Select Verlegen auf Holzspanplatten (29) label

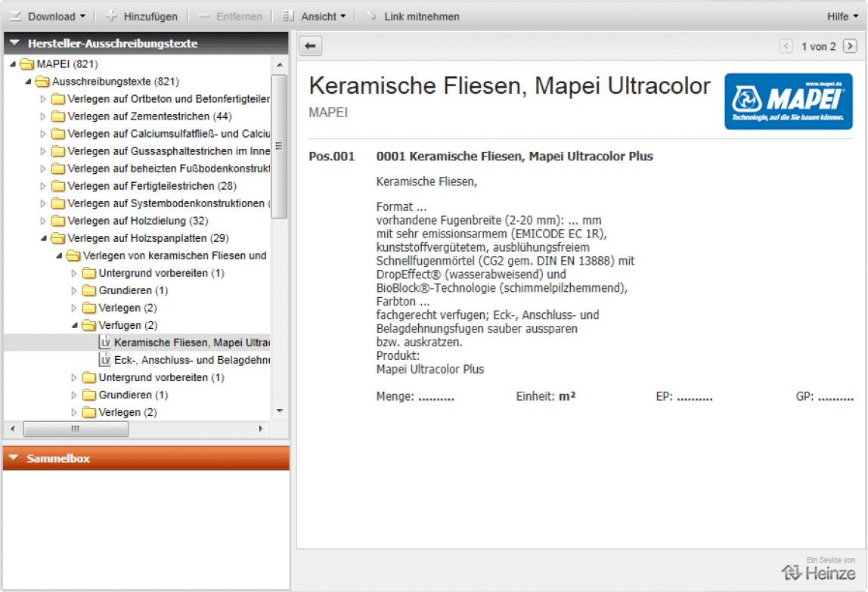click(x=148, y=238)
